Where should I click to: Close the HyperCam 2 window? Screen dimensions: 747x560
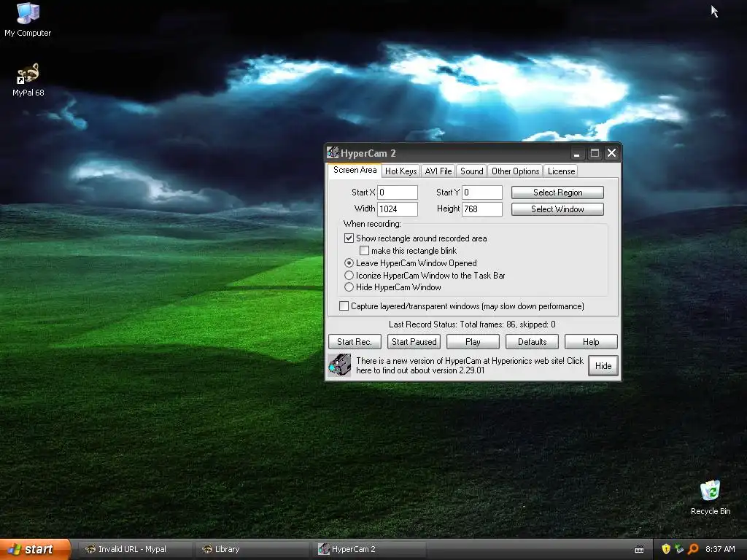pos(612,153)
